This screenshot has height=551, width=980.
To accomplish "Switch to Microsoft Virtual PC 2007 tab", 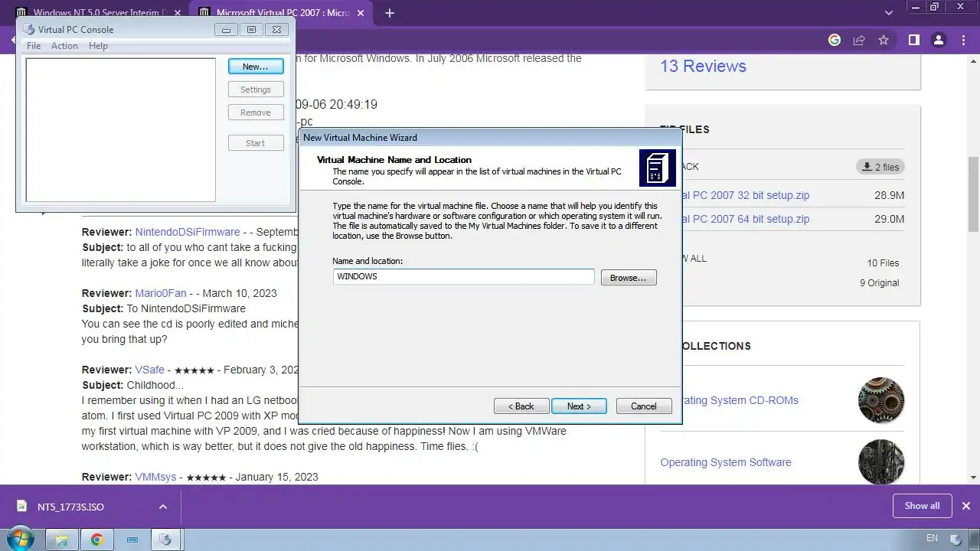I will [281, 13].
